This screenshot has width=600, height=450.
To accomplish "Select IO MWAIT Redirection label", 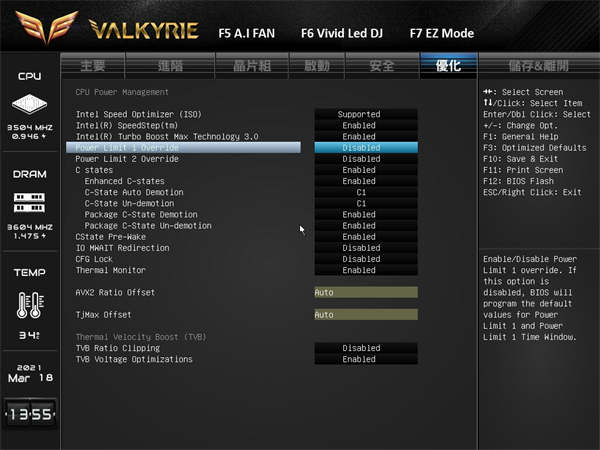I will [x=122, y=248].
